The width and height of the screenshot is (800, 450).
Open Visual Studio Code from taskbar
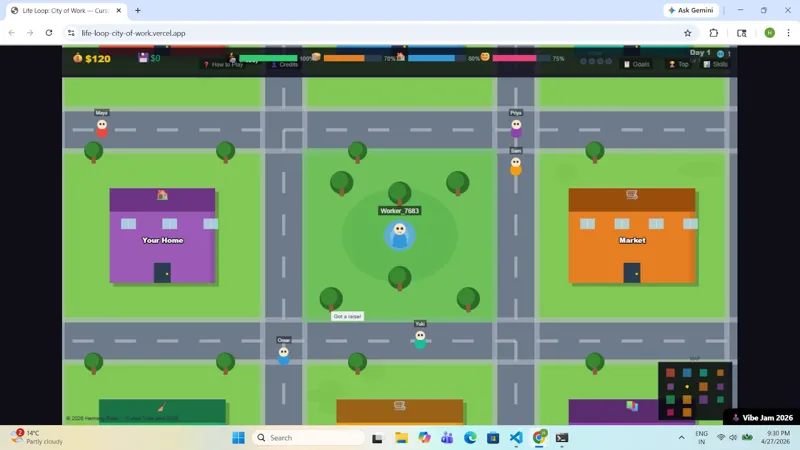tap(516, 438)
